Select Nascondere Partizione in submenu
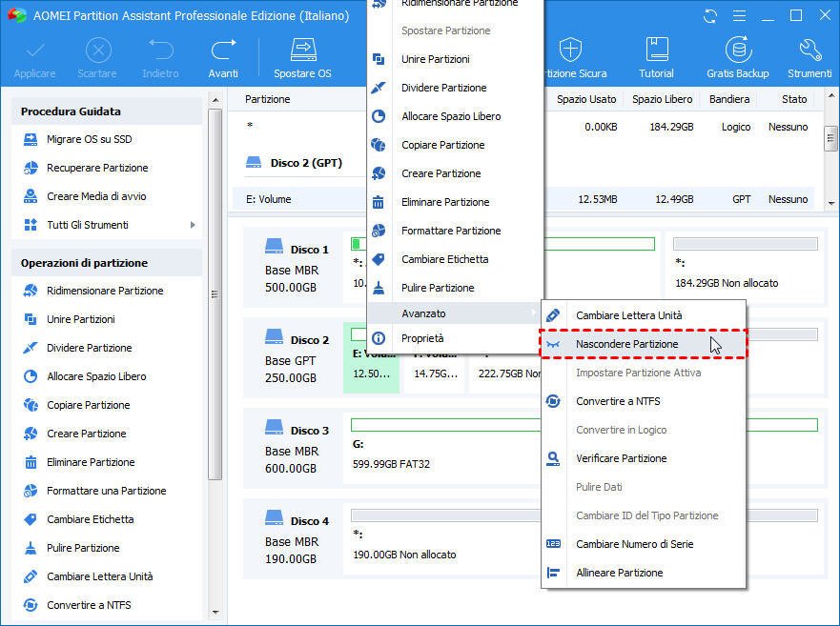 [x=644, y=344]
